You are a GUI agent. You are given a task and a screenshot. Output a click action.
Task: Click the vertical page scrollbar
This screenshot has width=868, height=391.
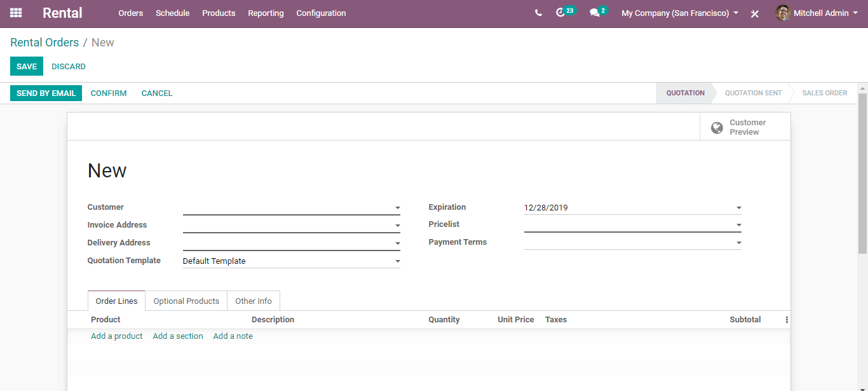pos(862,173)
